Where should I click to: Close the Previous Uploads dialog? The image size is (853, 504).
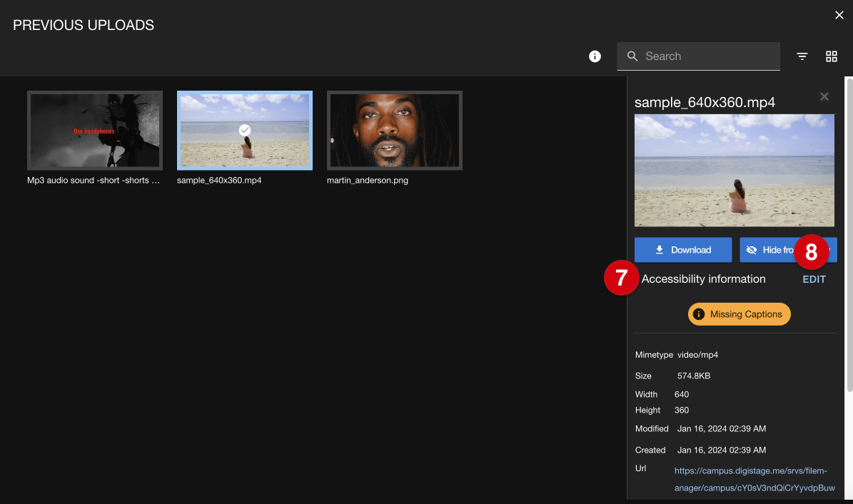(839, 15)
